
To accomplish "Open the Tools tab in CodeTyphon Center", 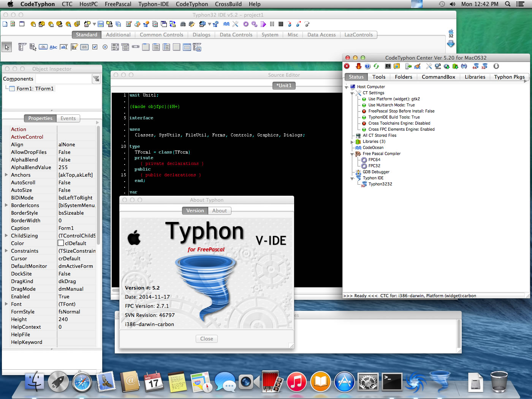I will point(379,77).
